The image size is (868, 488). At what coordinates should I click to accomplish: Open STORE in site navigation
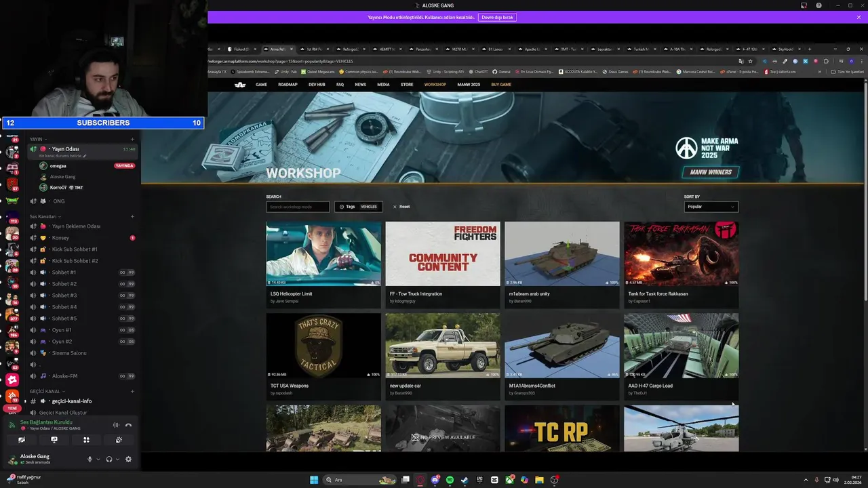(x=407, y=85)
